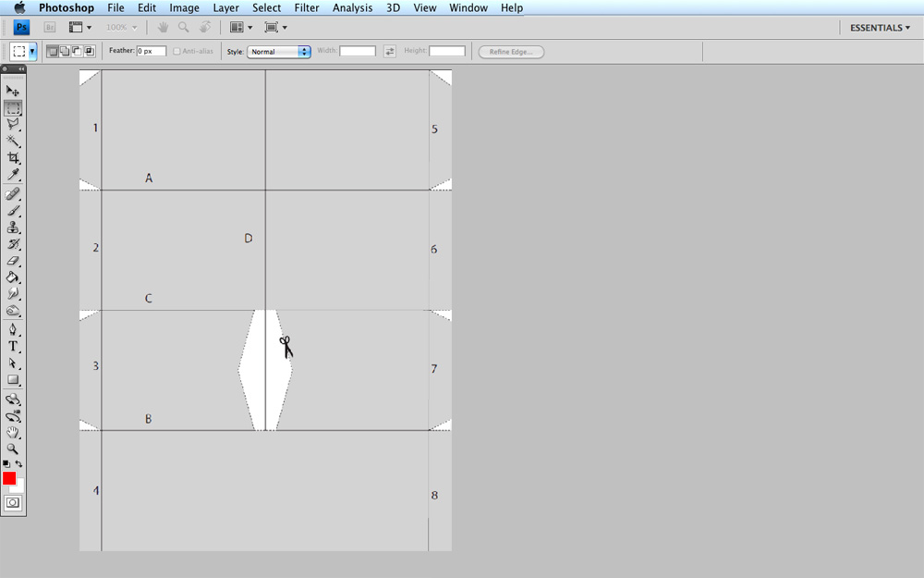The width and height of the screenshot is (924, 578).
Task: Click the Feather input field
Action: (152, 51)
